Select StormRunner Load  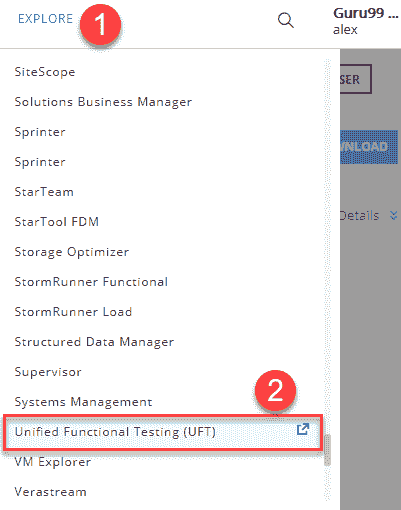[x=73, y=312]
